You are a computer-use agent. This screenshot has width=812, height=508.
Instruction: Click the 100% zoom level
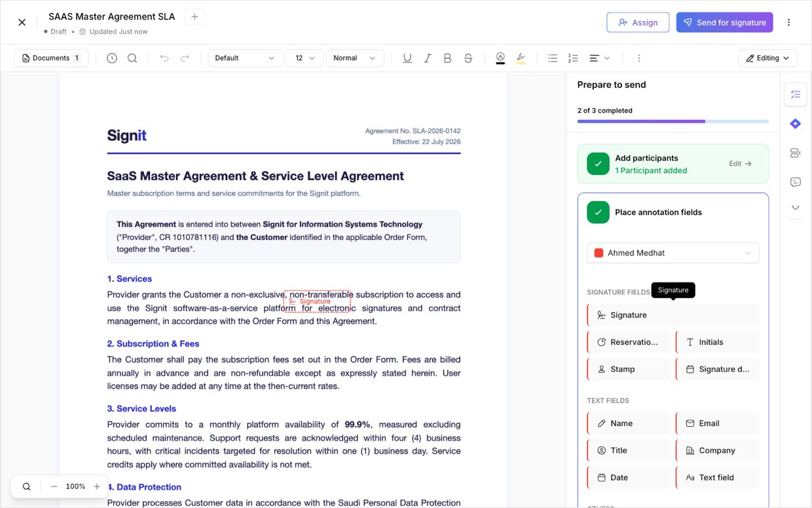point(75,486)
